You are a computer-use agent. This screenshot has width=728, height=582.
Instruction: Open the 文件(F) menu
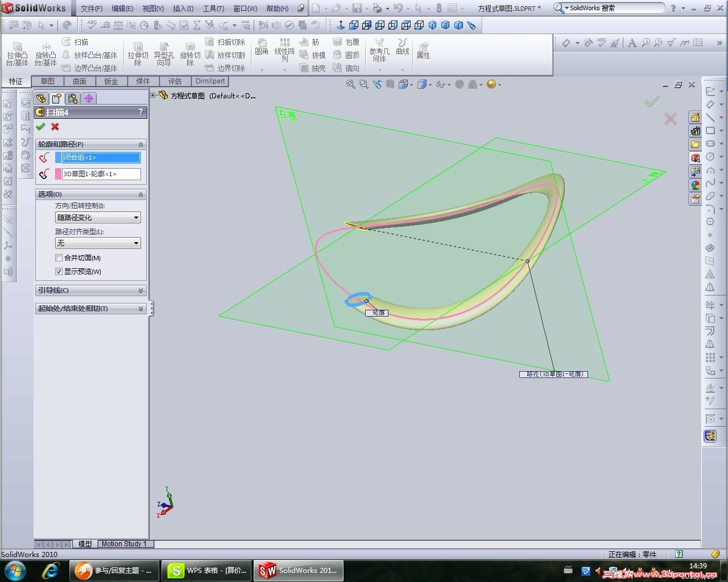coord(92,9)
